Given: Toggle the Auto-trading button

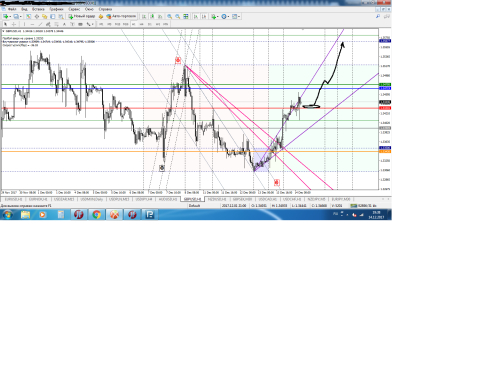Looking at the screenshot, I should point(121,16).
